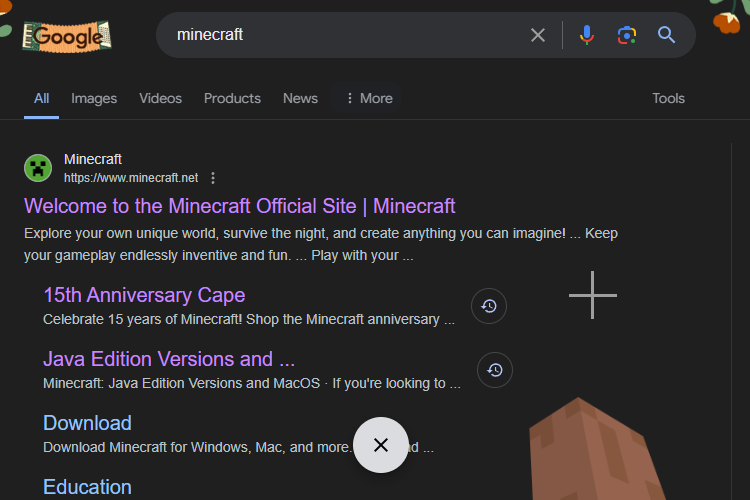Click the magnifying glass search button

(x=666, y=35)
